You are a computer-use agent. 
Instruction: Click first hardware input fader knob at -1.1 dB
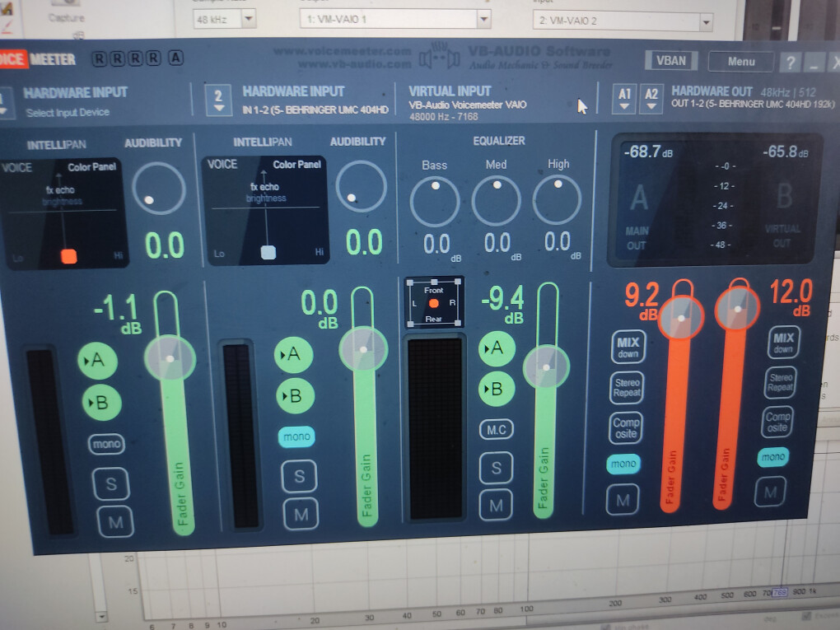click(170, 358)
